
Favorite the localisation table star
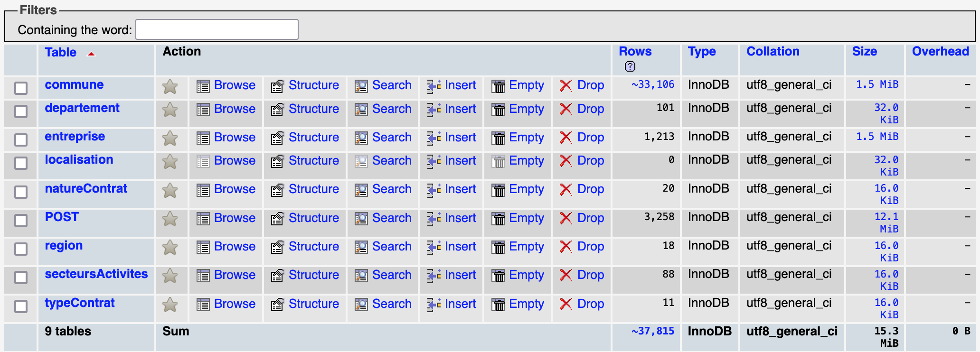(170, 162)
